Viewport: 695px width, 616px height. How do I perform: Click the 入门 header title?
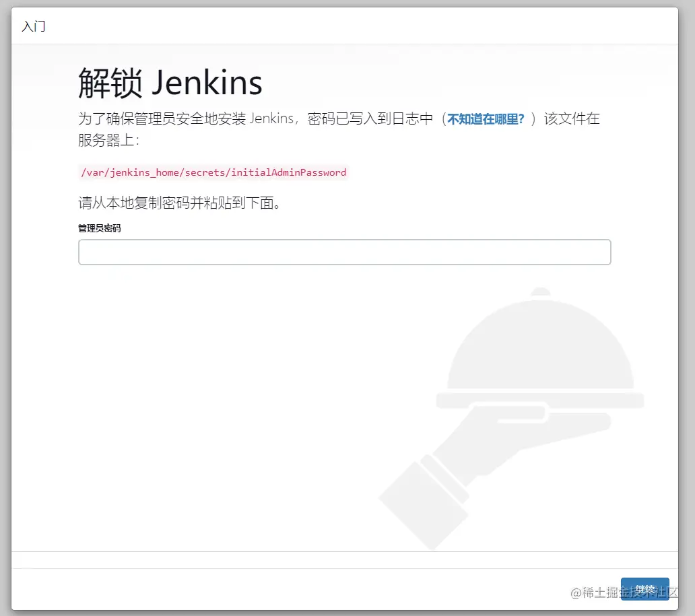click(34, 26)
